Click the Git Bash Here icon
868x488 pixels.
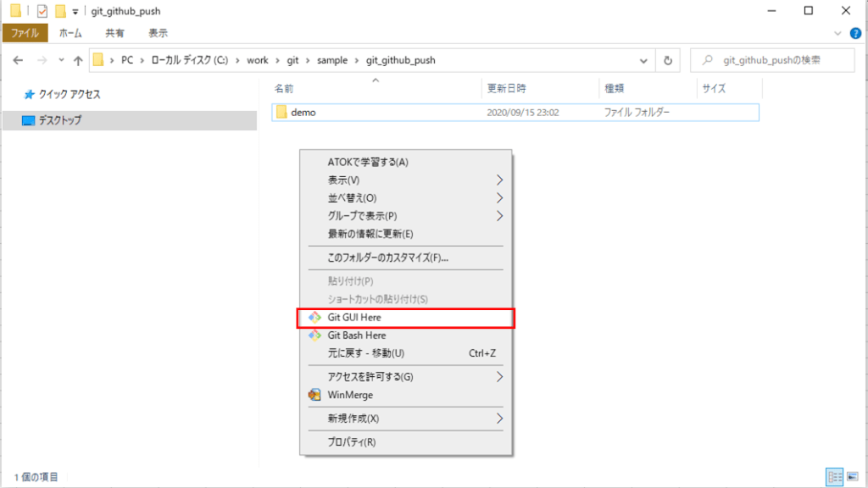tap(314, 335)
